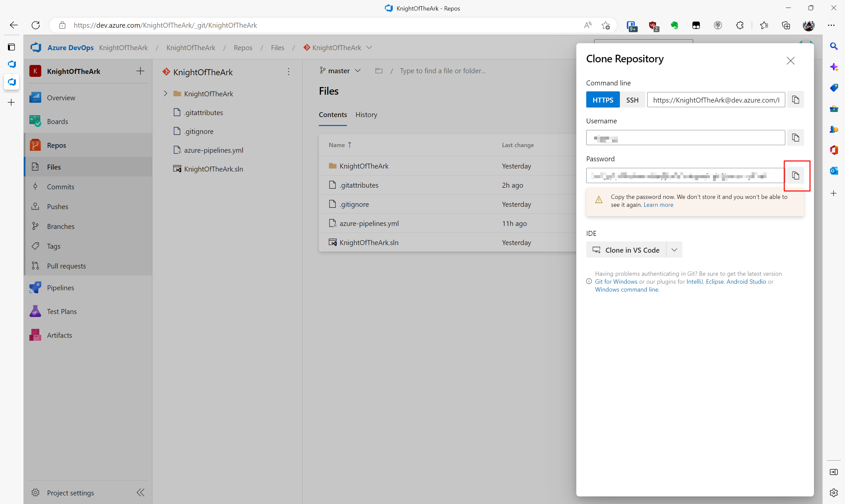Close the Clone Repository panel

(790, 61)
